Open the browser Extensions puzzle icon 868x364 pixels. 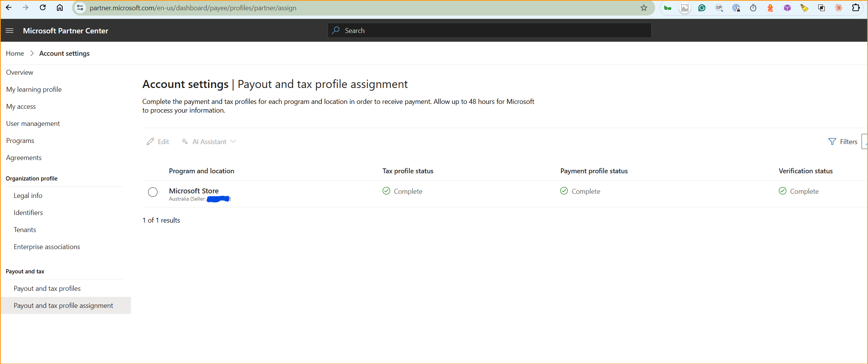pyautogui.click(x=856, y=8)
